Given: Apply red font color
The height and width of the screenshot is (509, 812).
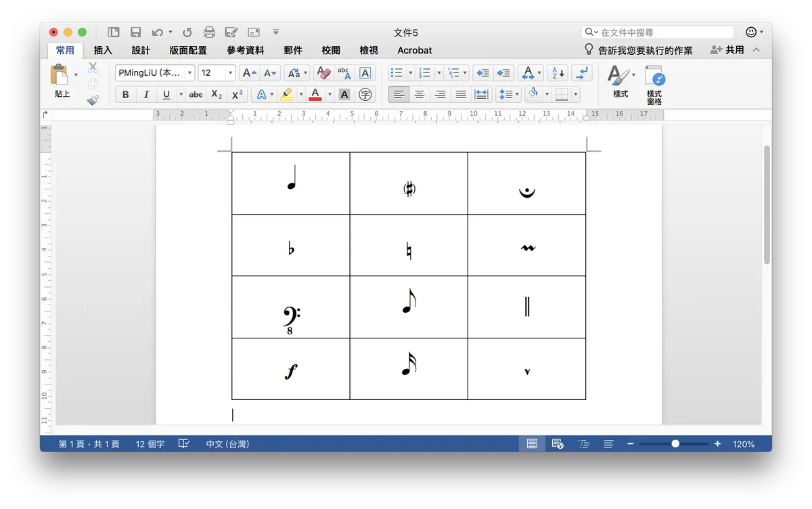Looking at the screenshot, I should tap(315, 95).
